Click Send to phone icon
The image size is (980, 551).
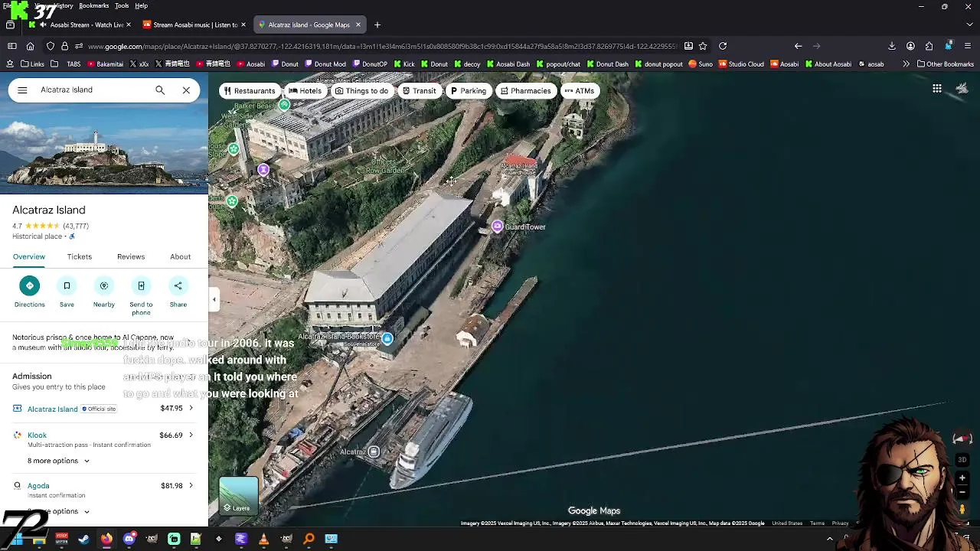click(141, 285)
